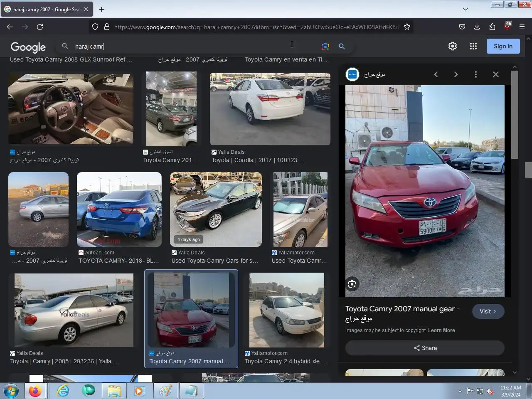Viewport: 532px width, 399px height.
Task: Open the Firefox tracking protection shield
Action: point(95,27)
